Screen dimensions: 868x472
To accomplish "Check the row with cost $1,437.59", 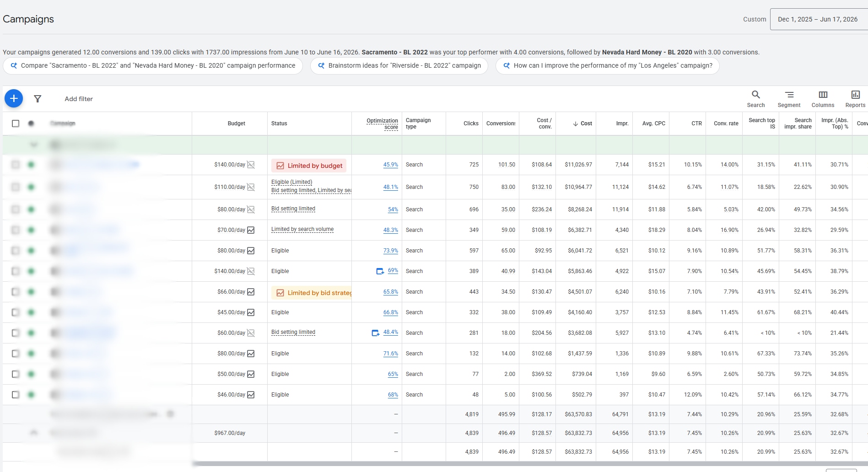I will pos(16,354).
